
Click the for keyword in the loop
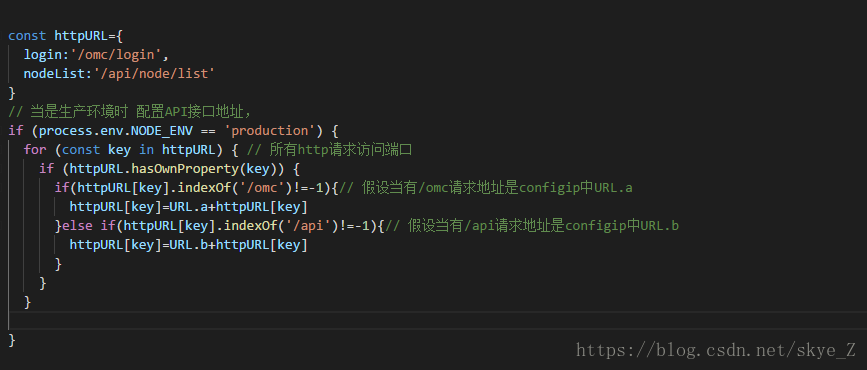(x=35, y=150)
